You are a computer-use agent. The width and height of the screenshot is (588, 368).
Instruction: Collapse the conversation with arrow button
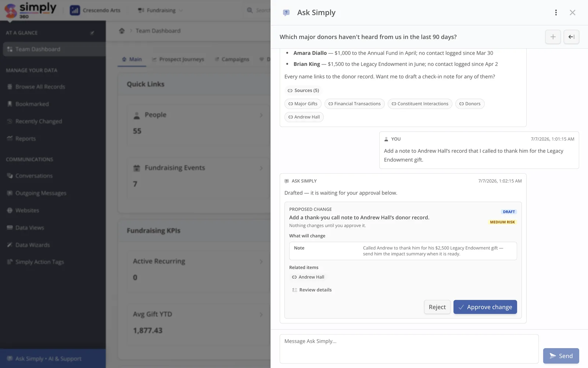point(571,37)
